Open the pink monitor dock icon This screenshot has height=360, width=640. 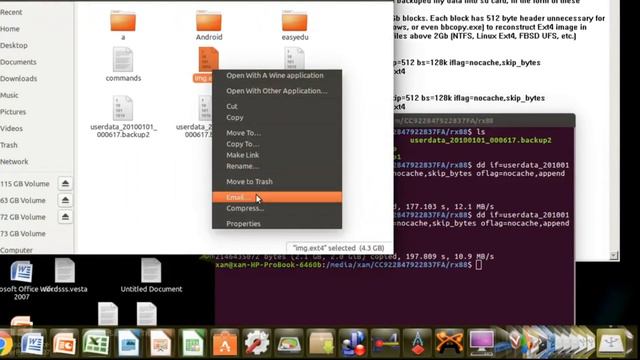click(481, 344)
